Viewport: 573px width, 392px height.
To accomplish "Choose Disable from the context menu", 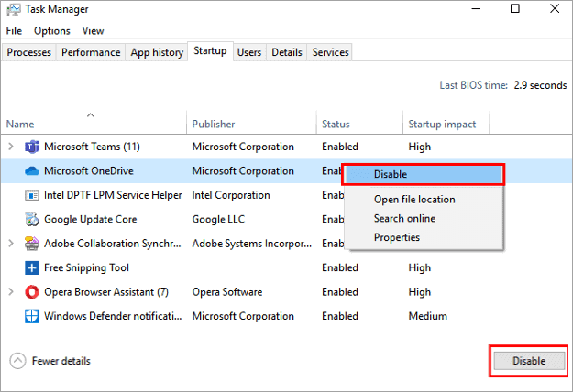I will pyautogui.click(x=391, y=174).
